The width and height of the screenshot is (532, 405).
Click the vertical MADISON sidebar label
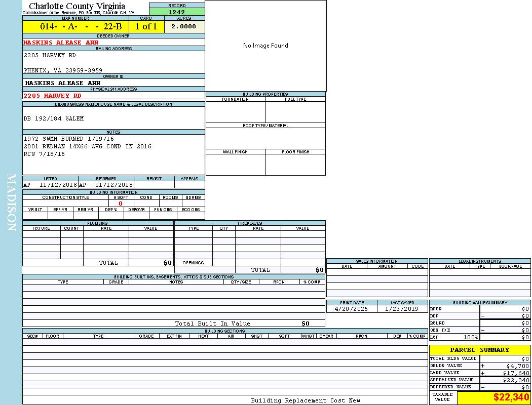coord(11,202)
